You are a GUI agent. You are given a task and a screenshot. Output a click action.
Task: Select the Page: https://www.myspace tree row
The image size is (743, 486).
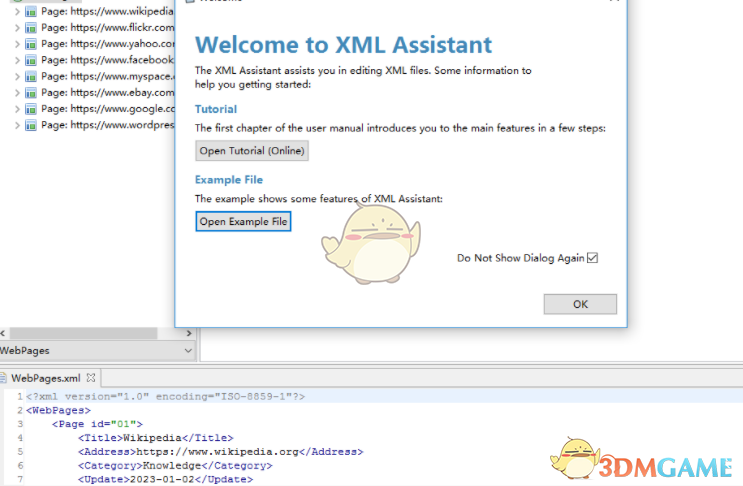click(108, 77)
